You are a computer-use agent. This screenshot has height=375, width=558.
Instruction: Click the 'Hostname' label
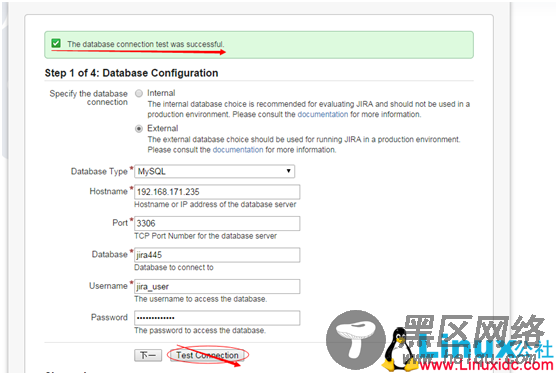point(109,191)
